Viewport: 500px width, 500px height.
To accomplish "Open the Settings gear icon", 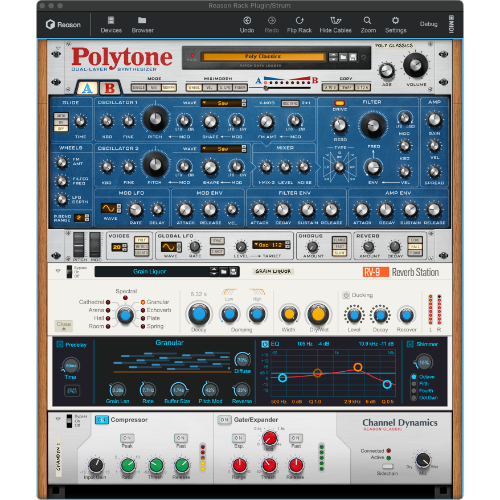I will tap(395, 21).
